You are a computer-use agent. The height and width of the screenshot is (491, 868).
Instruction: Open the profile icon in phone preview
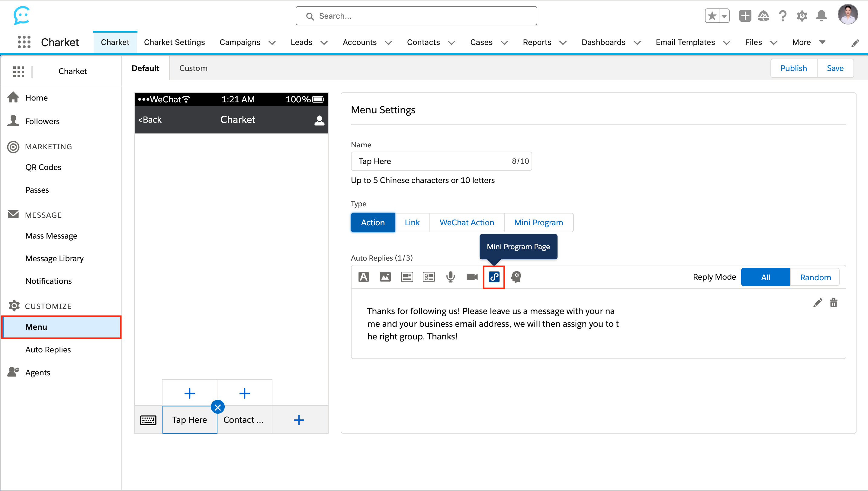point(319,120)
